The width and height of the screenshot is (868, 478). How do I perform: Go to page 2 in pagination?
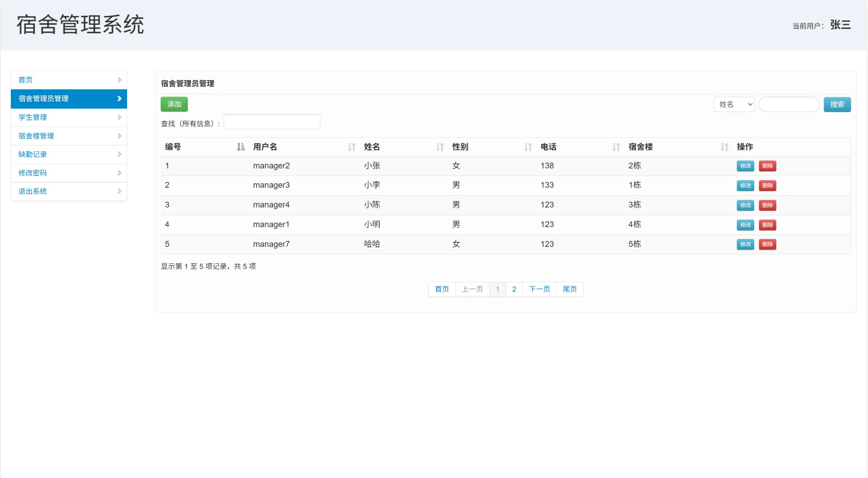pos(514,289)
